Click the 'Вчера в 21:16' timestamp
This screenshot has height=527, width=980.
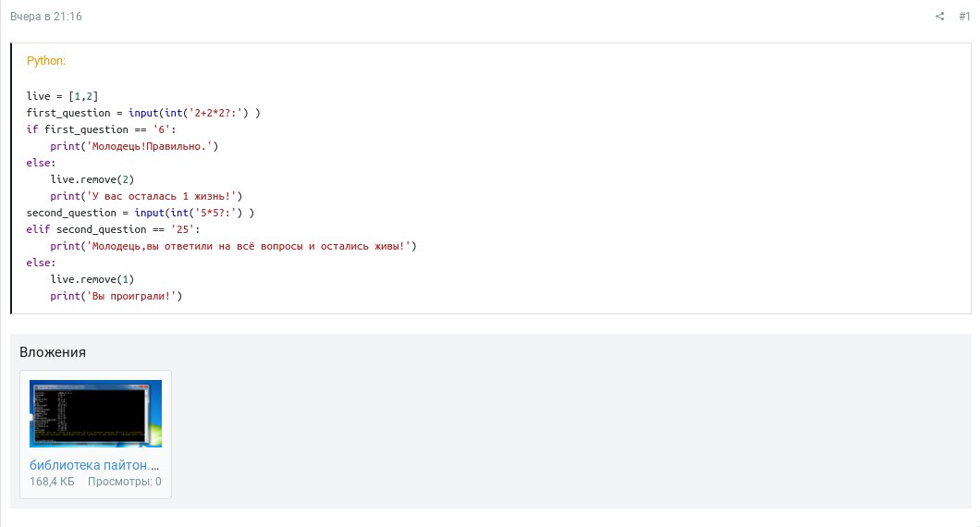[46, 16]
